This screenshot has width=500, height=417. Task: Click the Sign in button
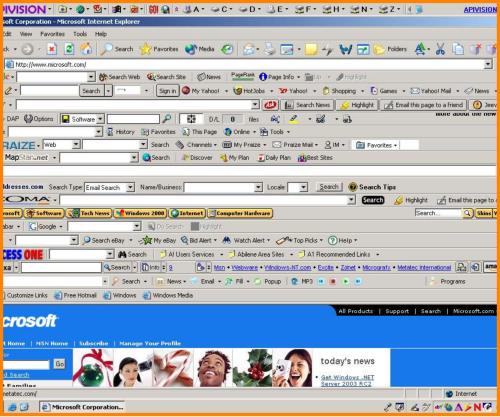tap(167, 91)
